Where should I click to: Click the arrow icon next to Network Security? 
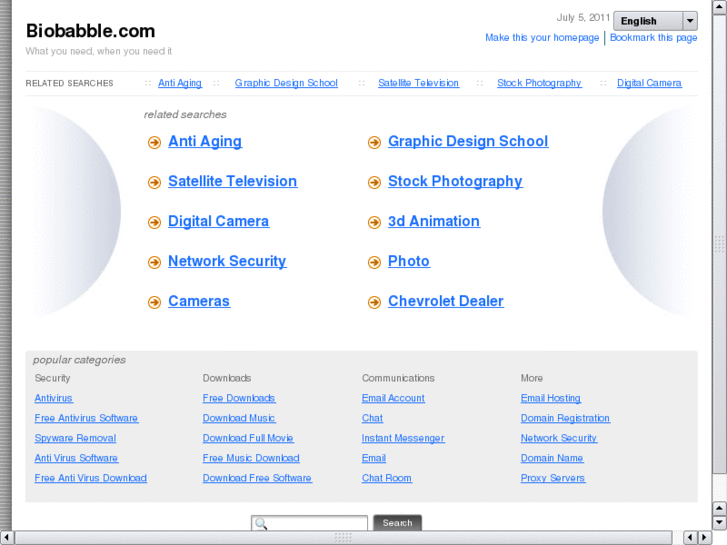154,263
